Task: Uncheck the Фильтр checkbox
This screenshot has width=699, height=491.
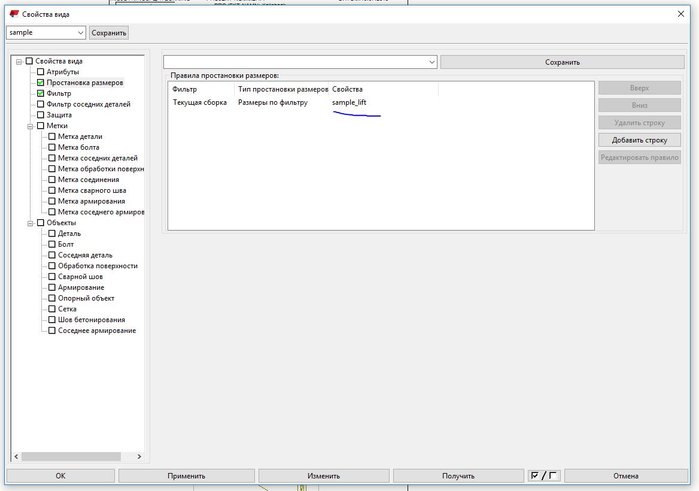Action: click(x=41, y=93)
